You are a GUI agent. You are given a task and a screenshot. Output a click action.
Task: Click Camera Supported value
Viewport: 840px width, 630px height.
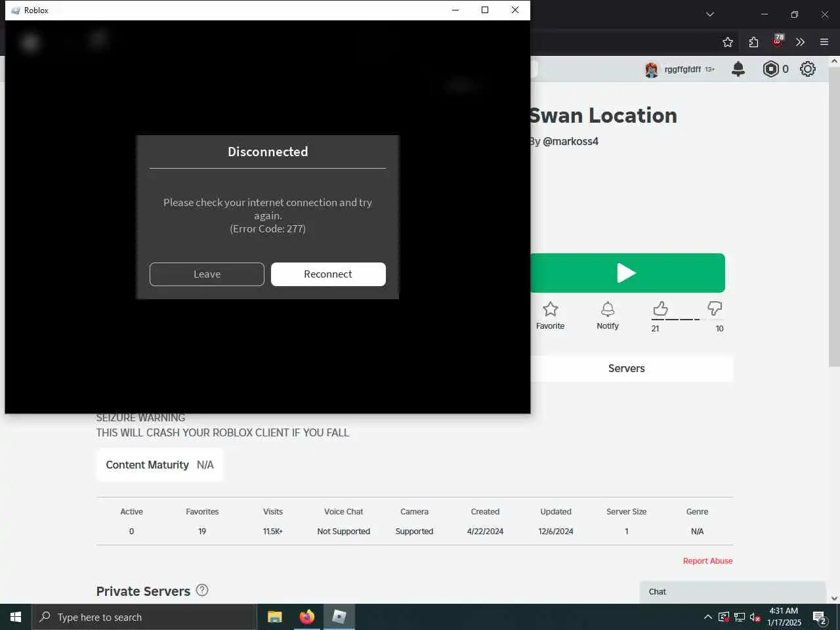pos(414,532)
